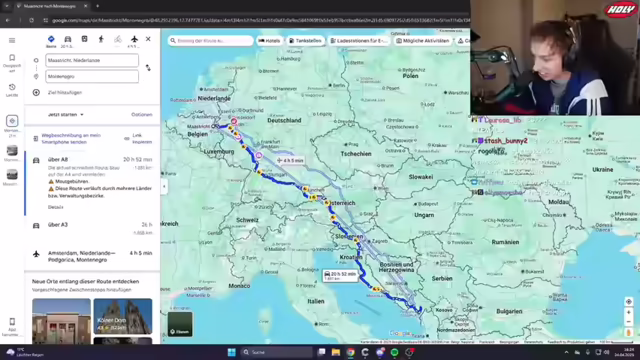Swap start and destination with reverse arrows
Screen dimensions: 640x360
pos(148,68)
